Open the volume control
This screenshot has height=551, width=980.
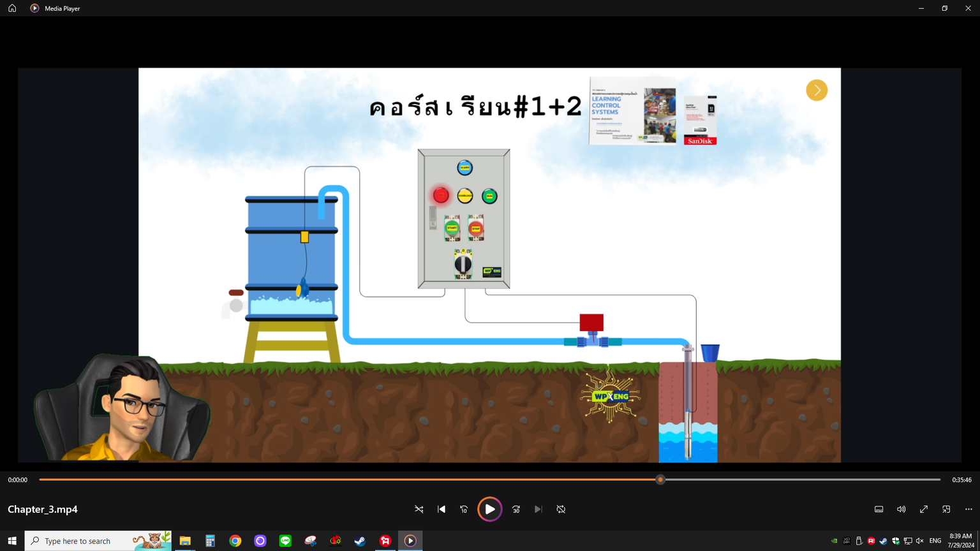(901, 509)
